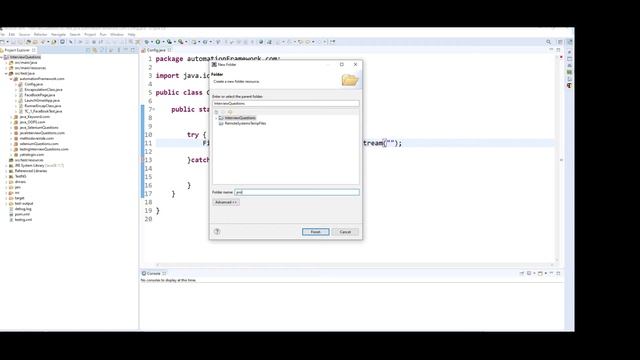
Task: Select pom.xml in Project Explorer
Action: [22, 214]
